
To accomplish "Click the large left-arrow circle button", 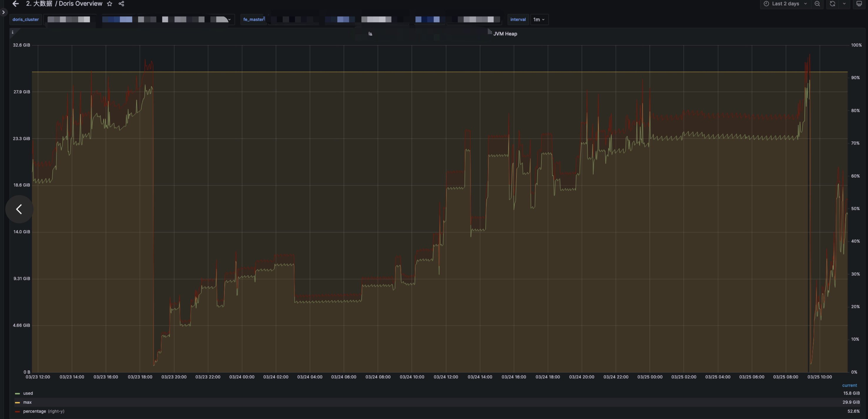I will tap(19, 209).
